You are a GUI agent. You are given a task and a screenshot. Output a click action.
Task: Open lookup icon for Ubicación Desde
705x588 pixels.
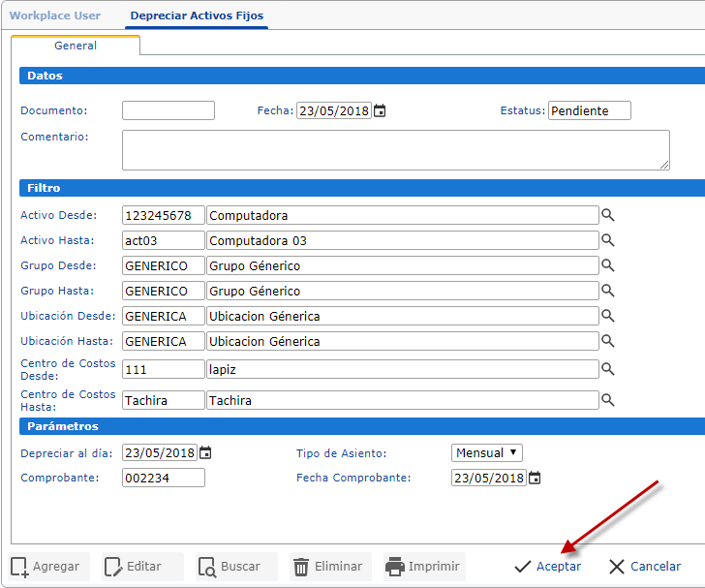608,316
